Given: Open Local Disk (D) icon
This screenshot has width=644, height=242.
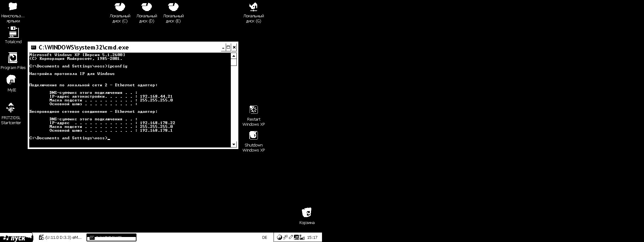Looking at the screenshot, I should click(147, 7).
